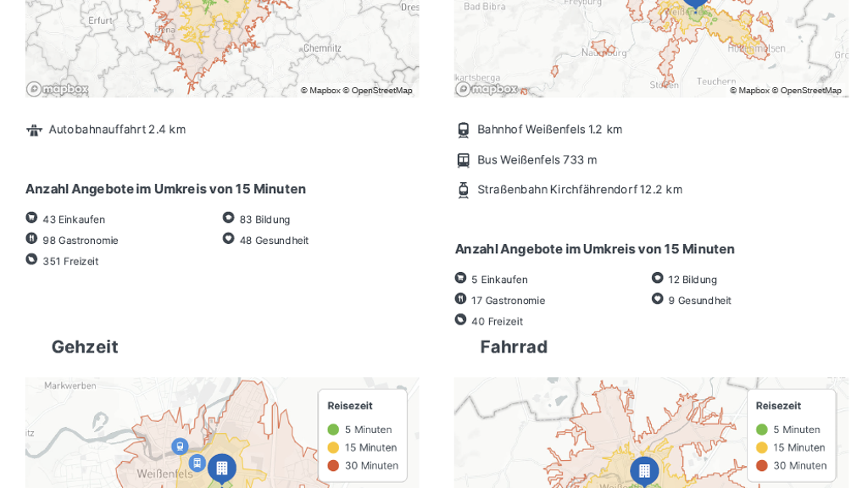
Task: Click the building pin on the Gehzeit map
Action: [221, 468]
